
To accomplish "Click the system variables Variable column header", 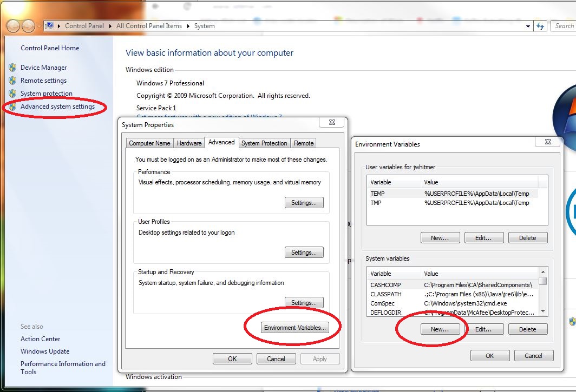I will [x=394, y=274].
